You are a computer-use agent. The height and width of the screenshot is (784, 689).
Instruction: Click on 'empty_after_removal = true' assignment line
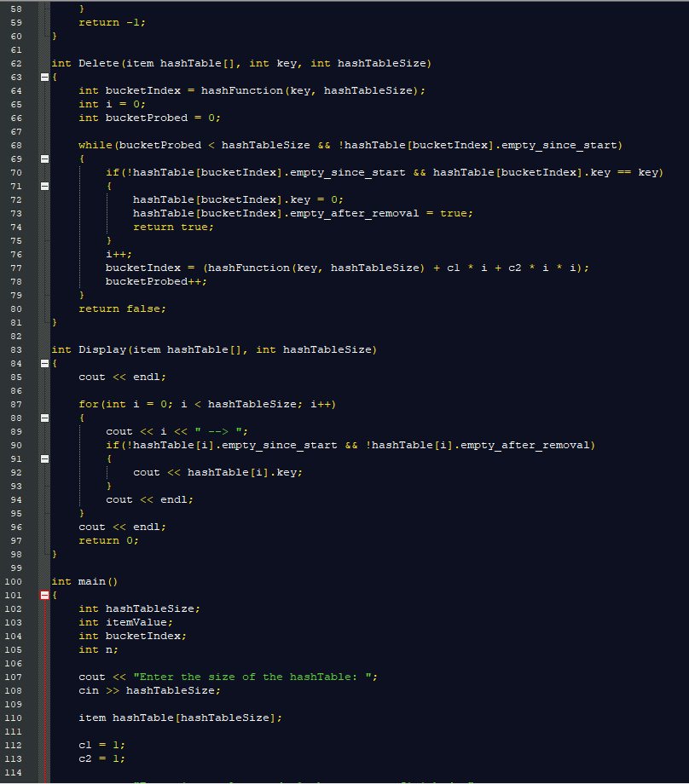click(x=303, y=214)
